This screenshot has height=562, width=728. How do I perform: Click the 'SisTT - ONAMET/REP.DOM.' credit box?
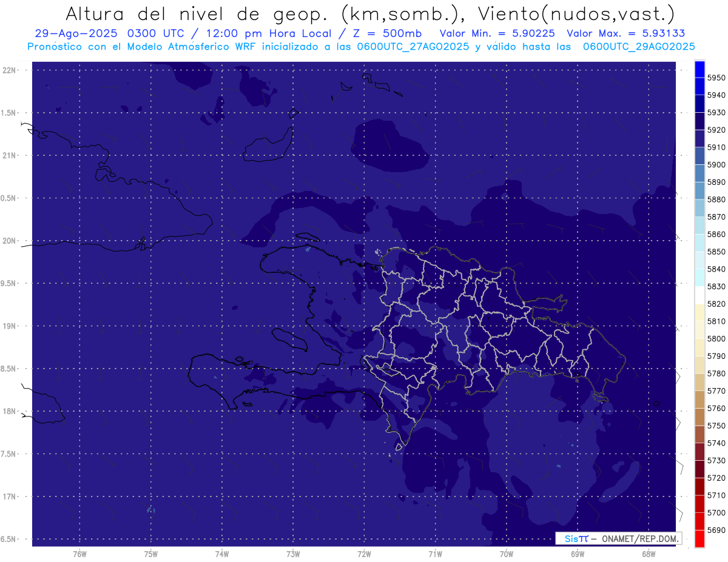(618, 538)
